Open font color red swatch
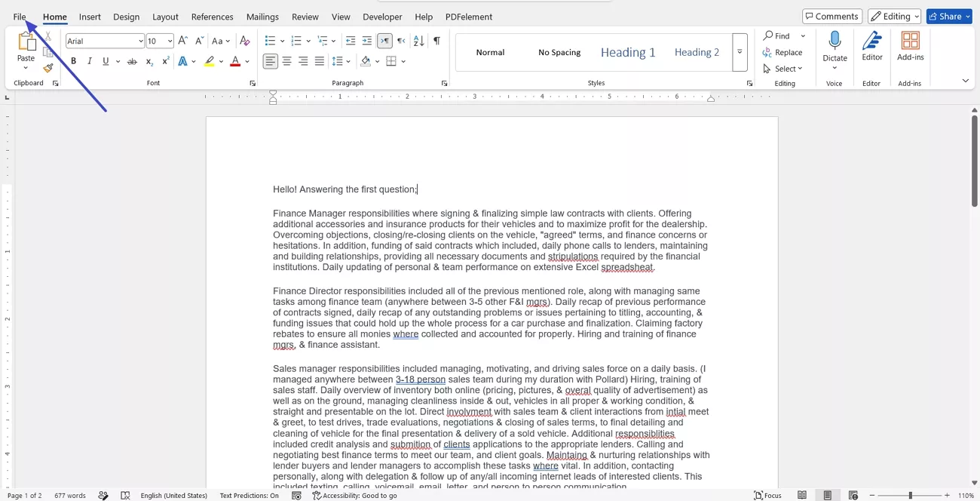980x501 pixels. click(235, 61)
